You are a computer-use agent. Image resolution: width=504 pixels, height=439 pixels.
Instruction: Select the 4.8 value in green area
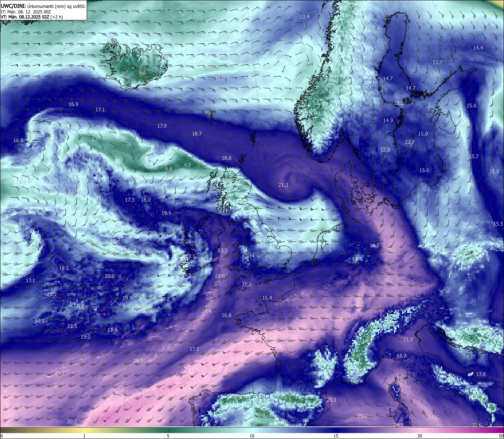pos(168,169)
